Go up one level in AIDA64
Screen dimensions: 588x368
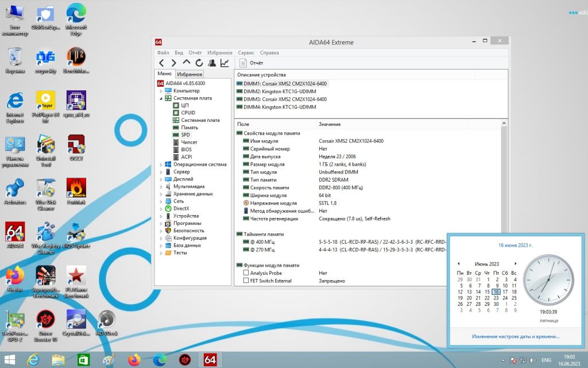(x=187, y=62)
